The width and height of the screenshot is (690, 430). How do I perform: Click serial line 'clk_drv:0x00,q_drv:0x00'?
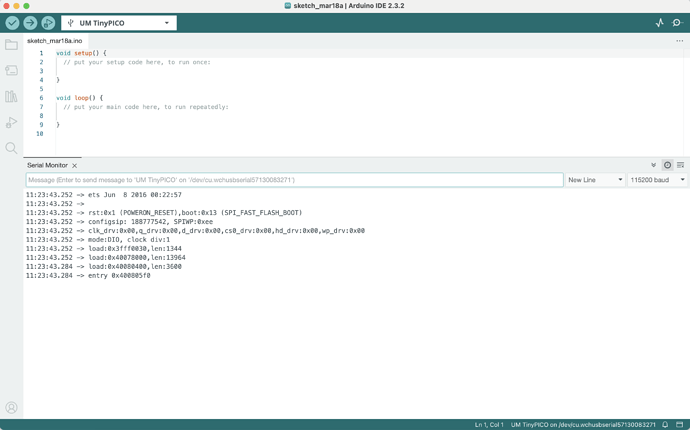click(226, 231)
